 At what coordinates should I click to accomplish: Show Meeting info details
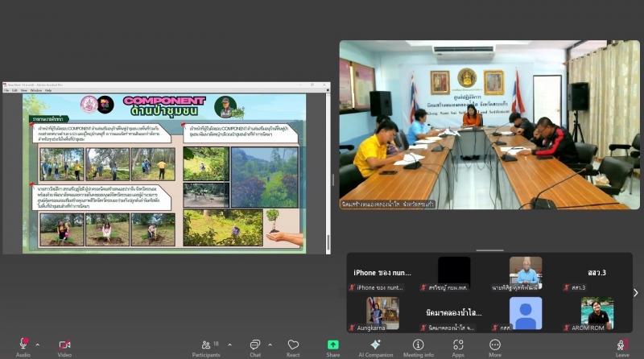point(418,348)
